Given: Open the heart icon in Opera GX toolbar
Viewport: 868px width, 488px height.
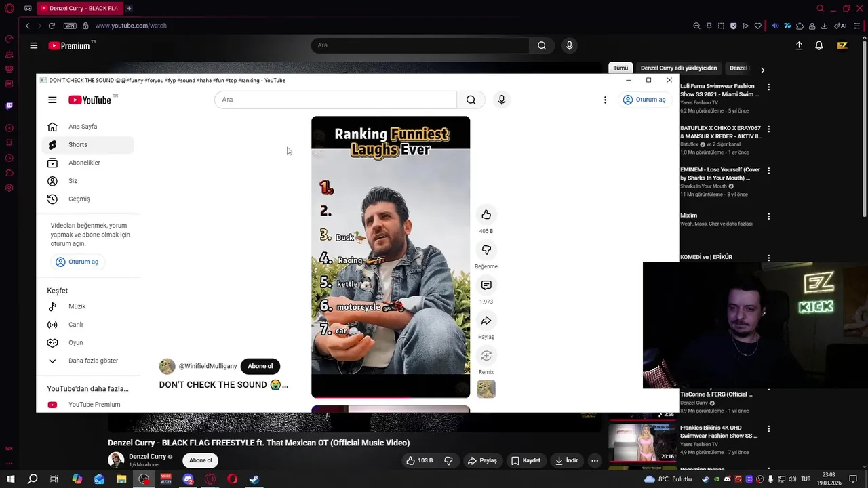Looking at the screenshot, I should tap(758, 26).
